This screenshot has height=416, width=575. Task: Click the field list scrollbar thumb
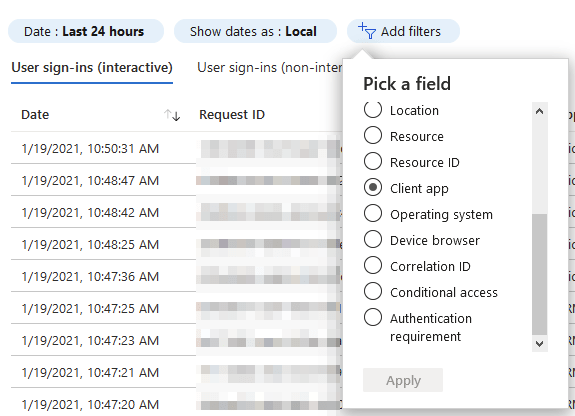pos(539,274)
